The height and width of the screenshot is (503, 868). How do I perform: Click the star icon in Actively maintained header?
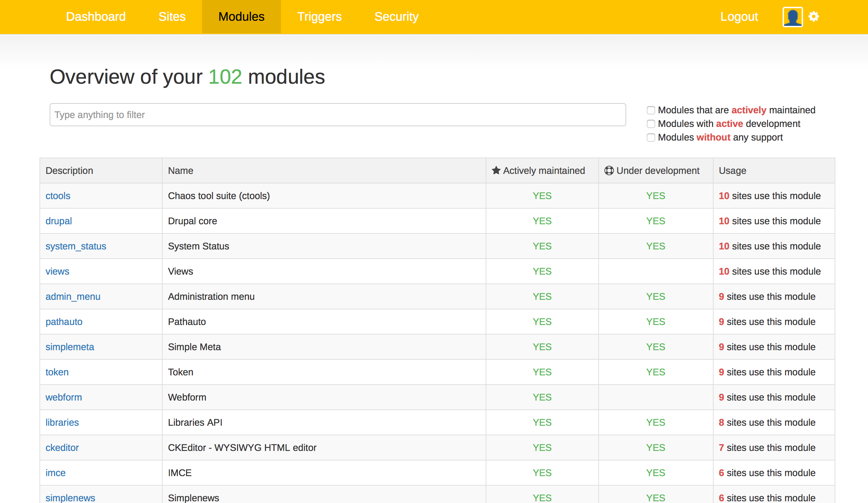pos(496,170)
